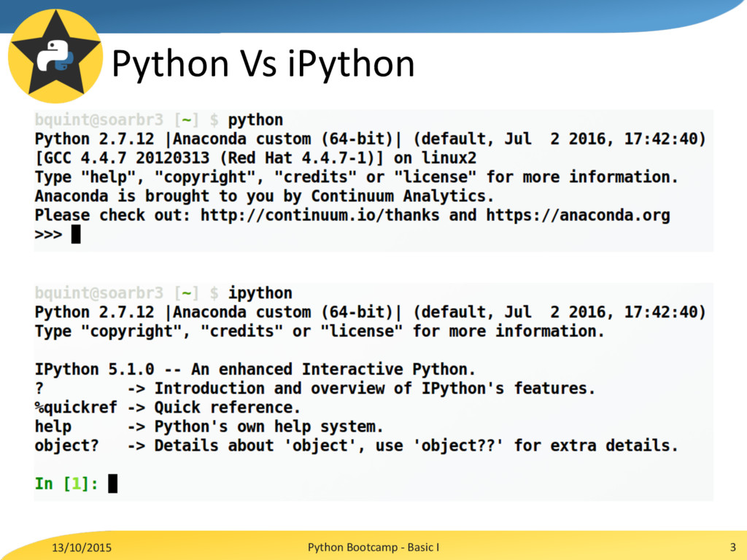Click the "object?" details line
The image size is (747, 560).
point(356,446)
